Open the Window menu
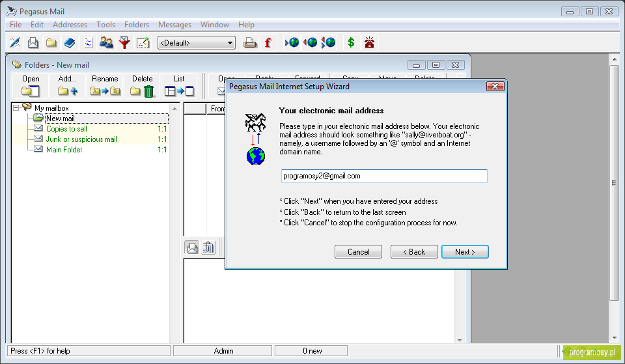The image size is (625, 364). (x=214, y=25)
